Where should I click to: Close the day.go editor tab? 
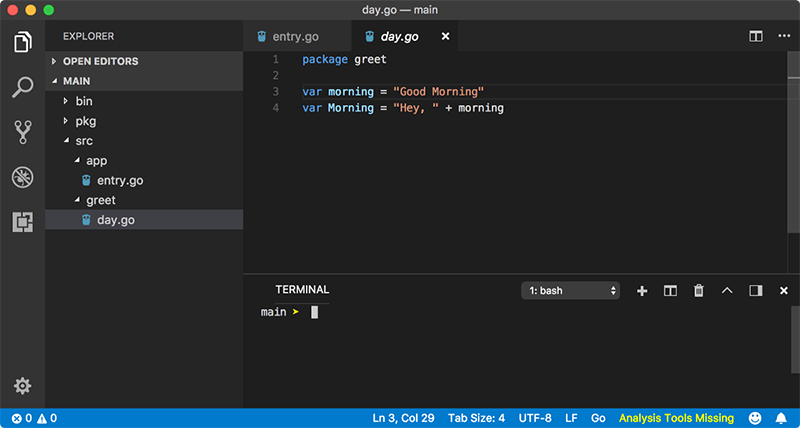[x=446, y=37]
